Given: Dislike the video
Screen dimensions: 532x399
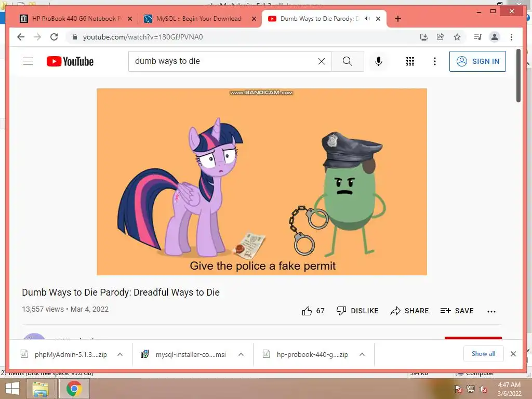Looking at the screenshot, I should pyautogui.click(x=357, y=311).
